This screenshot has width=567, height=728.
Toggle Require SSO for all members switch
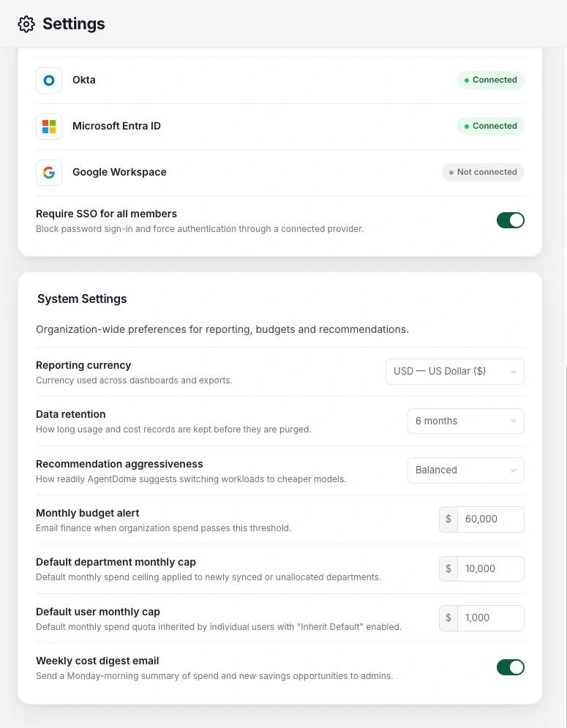(x=511, y=220)
